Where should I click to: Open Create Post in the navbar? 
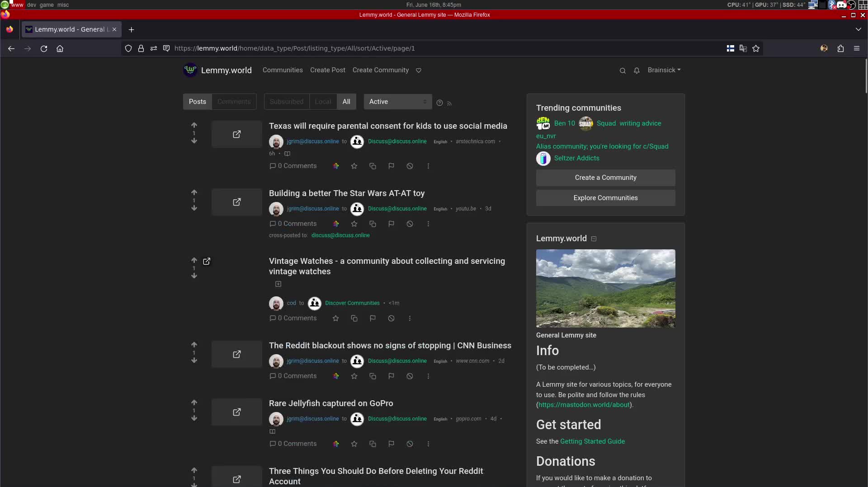point(328,70)
